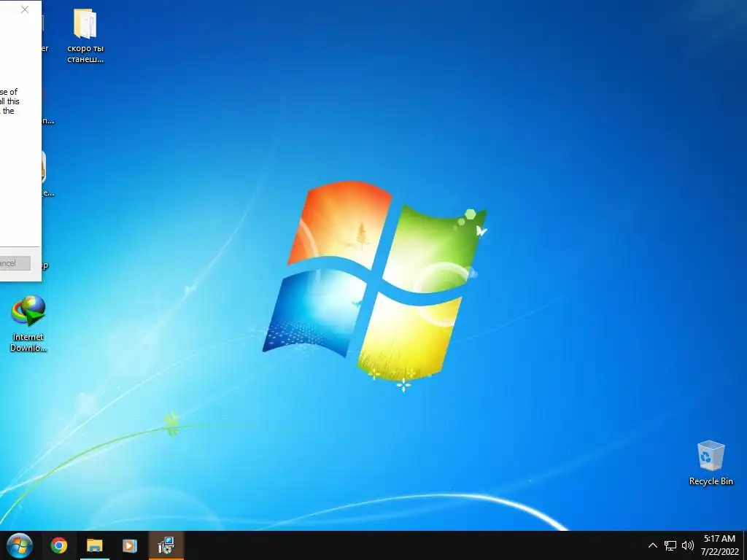Open the Recycle Bin icon
747x560 pixels.
click(711, 456)
